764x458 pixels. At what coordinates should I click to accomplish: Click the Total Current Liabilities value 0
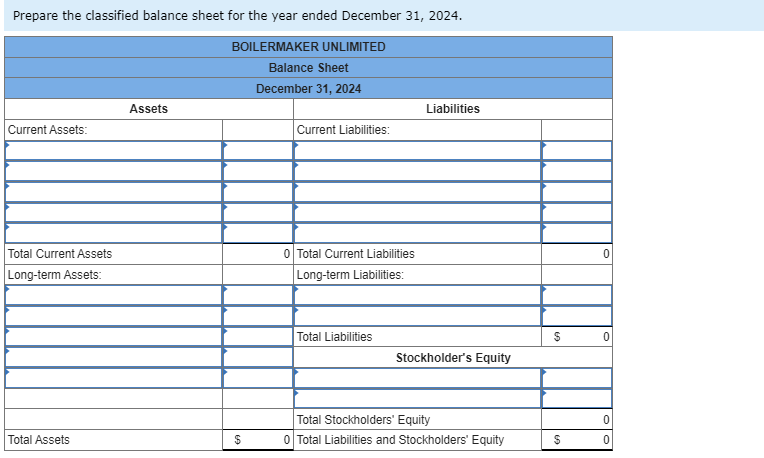click(606, 254)
